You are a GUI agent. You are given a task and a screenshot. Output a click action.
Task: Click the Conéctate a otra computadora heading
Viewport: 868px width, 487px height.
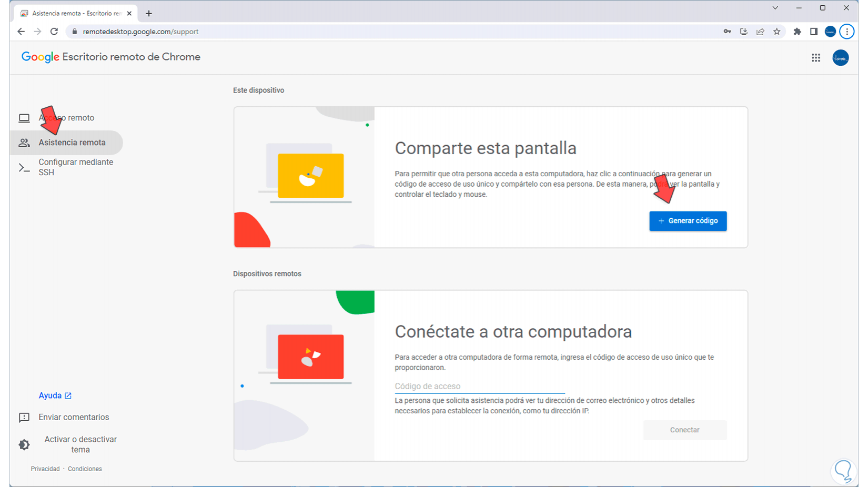513,332
